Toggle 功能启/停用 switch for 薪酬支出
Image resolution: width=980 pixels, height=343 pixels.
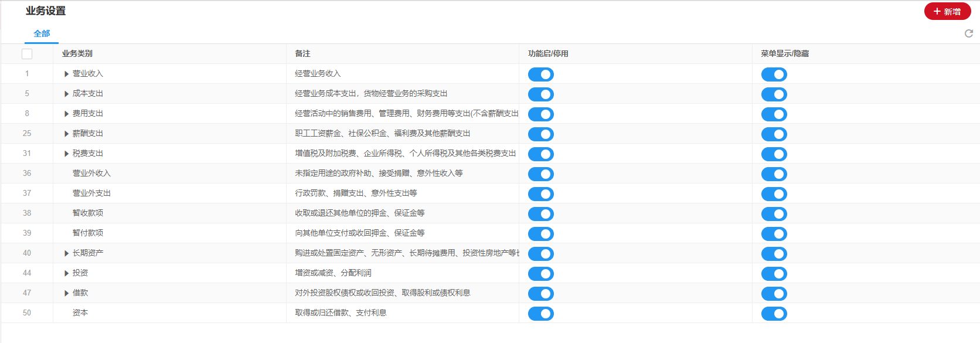pyautogui.click(x=541, y=134)
